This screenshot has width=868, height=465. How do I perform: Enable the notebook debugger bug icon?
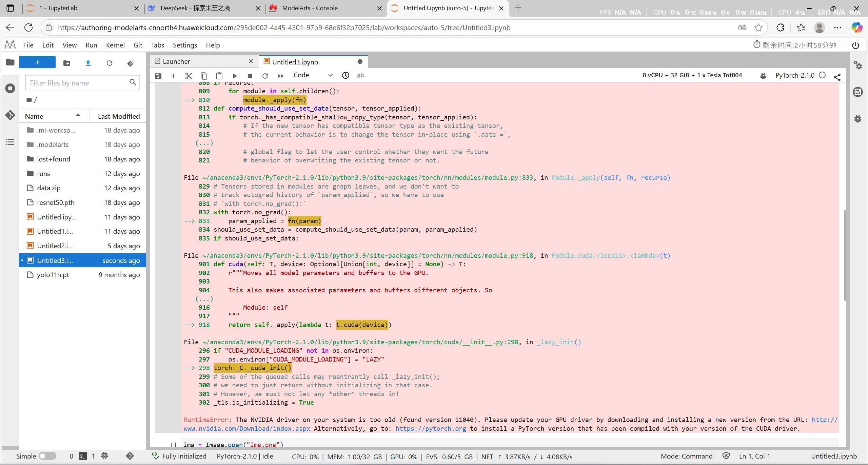tap(763, 76)
